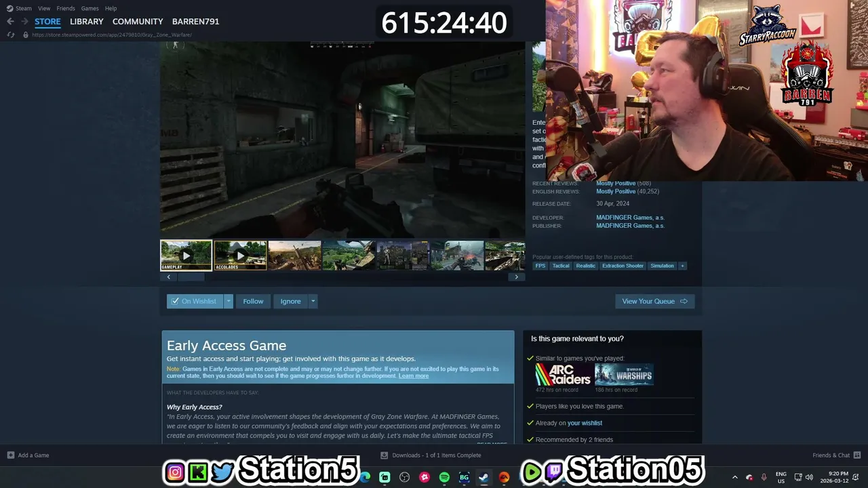Click the microphone tray icon

(764, 477)
